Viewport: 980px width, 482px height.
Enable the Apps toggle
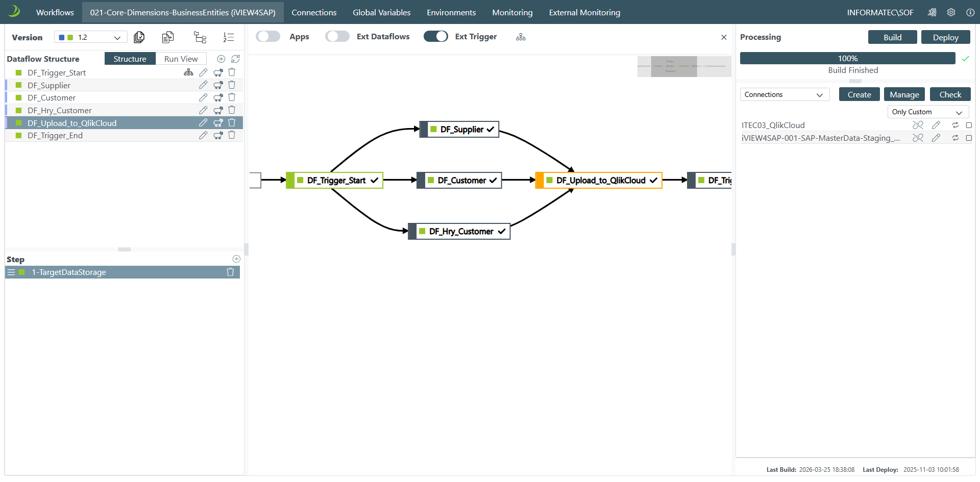coord(268,37)
